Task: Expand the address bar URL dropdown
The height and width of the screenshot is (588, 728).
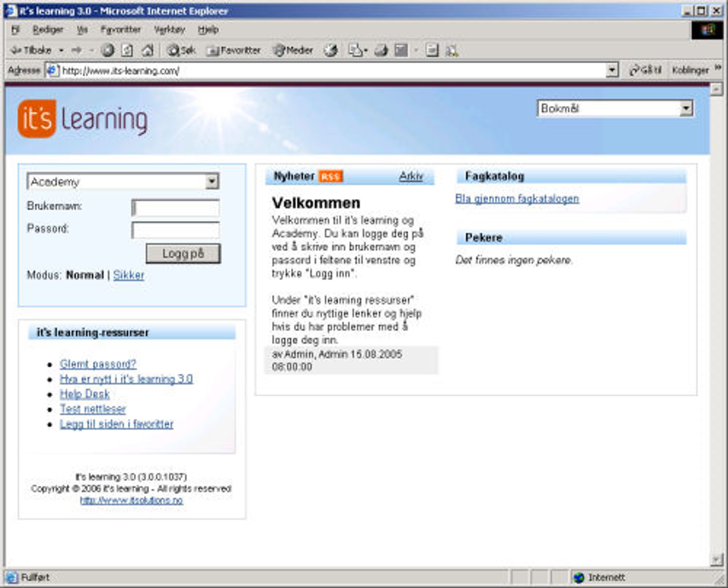Action: pyautogui.click(x=612, y=70)
